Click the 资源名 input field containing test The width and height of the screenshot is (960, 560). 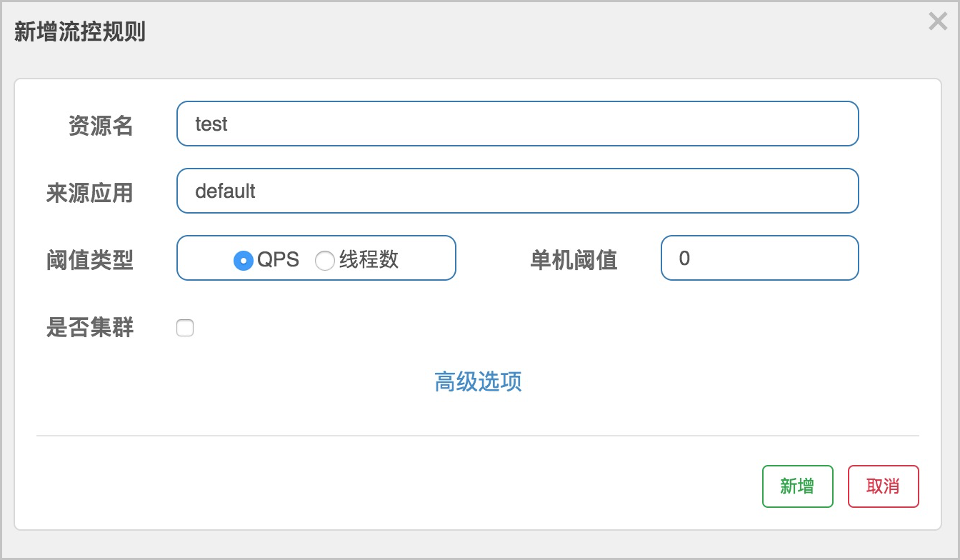517,124
